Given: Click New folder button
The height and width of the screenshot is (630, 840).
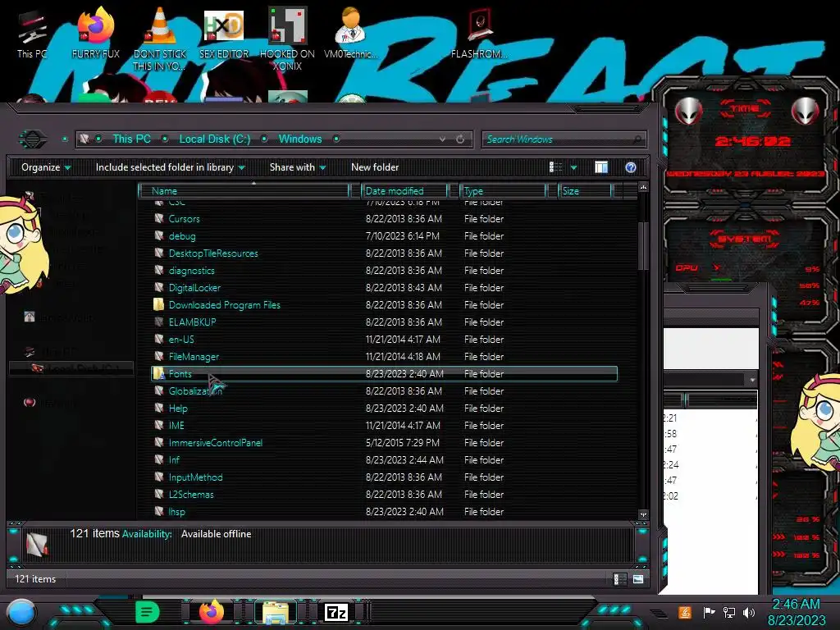Looking at the screenshot, I should pyautogui.click(x=375, y=167).
